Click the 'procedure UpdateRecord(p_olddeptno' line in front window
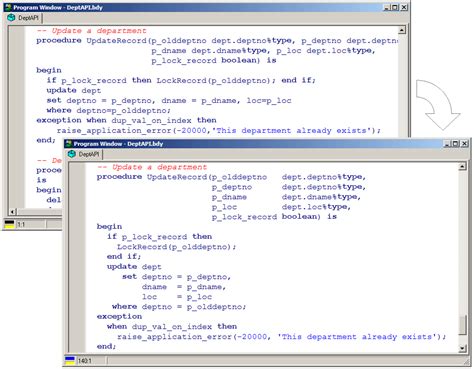This screenshot has height=369, width=474. click(231, 177)
